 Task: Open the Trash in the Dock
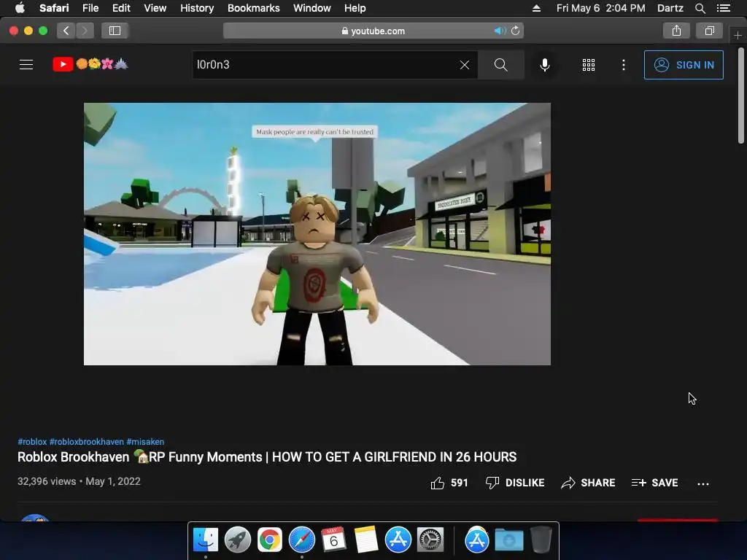pos(541,540)
